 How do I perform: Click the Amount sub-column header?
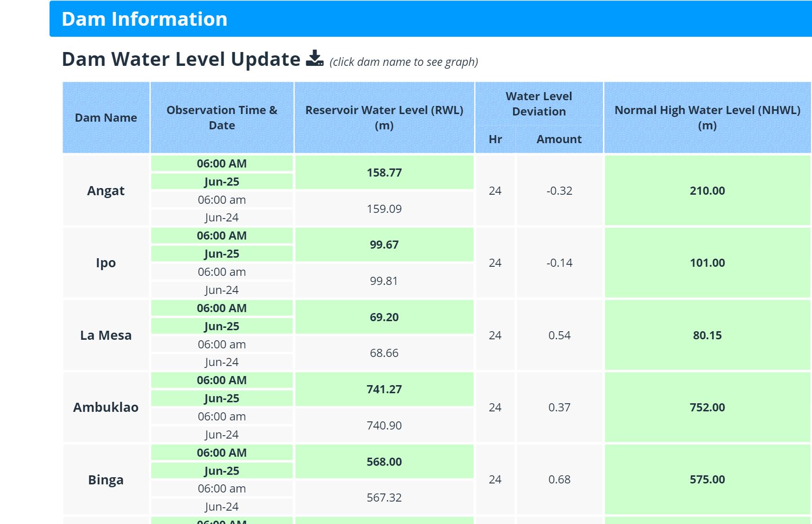coord(559,139)
